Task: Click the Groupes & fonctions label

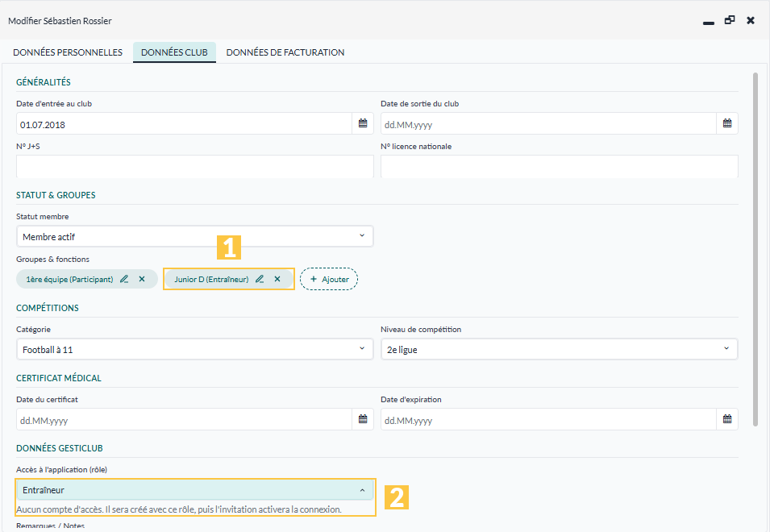Action: (53, 259)
